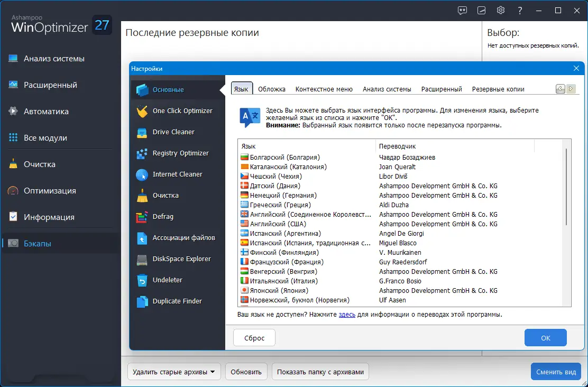Switch to Расширенный tab in settings
Image resolution: width=588 pixels, height=387 pixels.
[x=442, y=89]
